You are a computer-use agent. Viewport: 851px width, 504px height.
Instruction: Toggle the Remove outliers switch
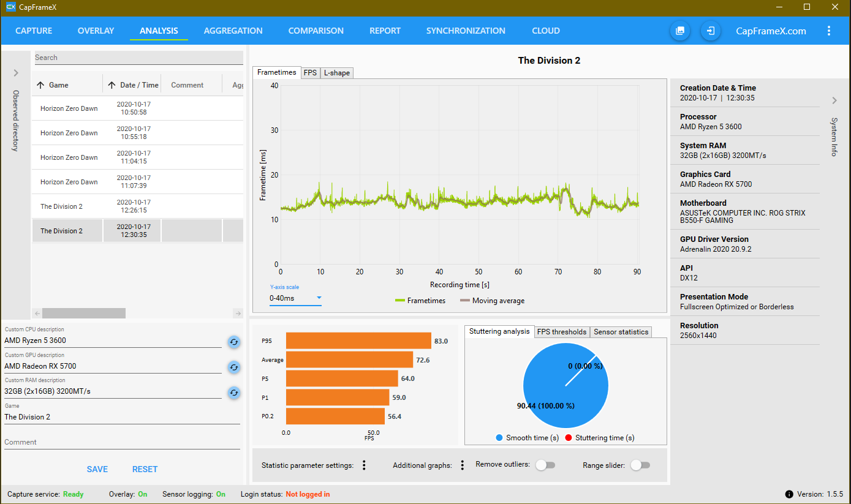tap(545, 465)
